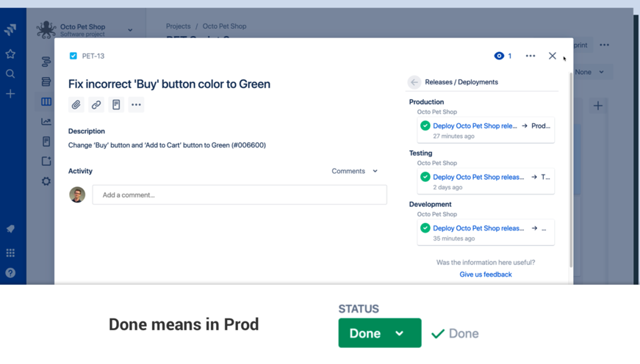This screenshot has width=640, height=364.
Task: Open the Comments activity filter dropdown
Action: pos(355,171)
